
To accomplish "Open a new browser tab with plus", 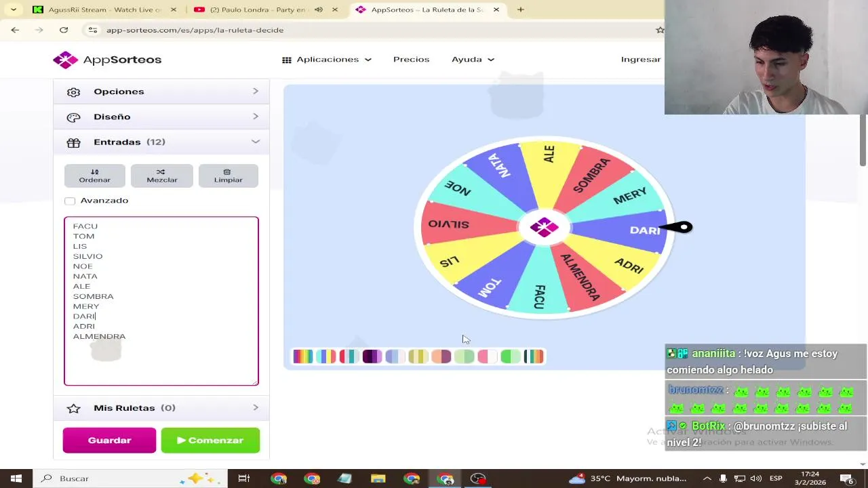I will (520, 9).
